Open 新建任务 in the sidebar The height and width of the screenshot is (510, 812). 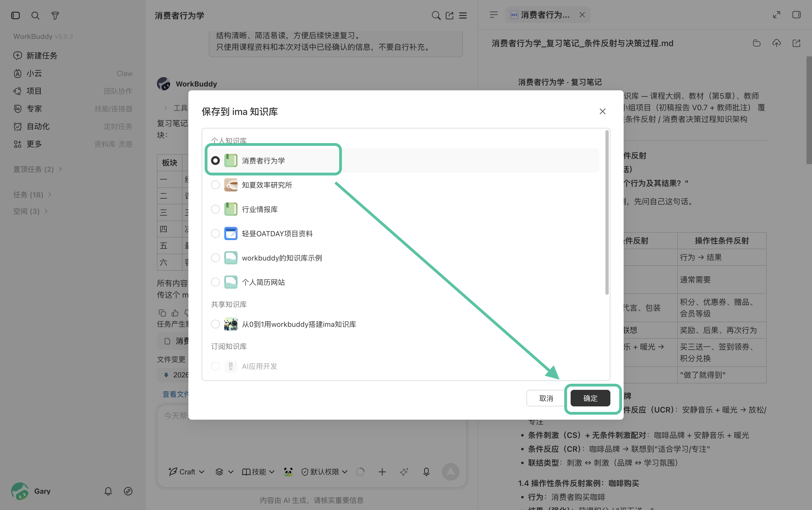point(73,55)
